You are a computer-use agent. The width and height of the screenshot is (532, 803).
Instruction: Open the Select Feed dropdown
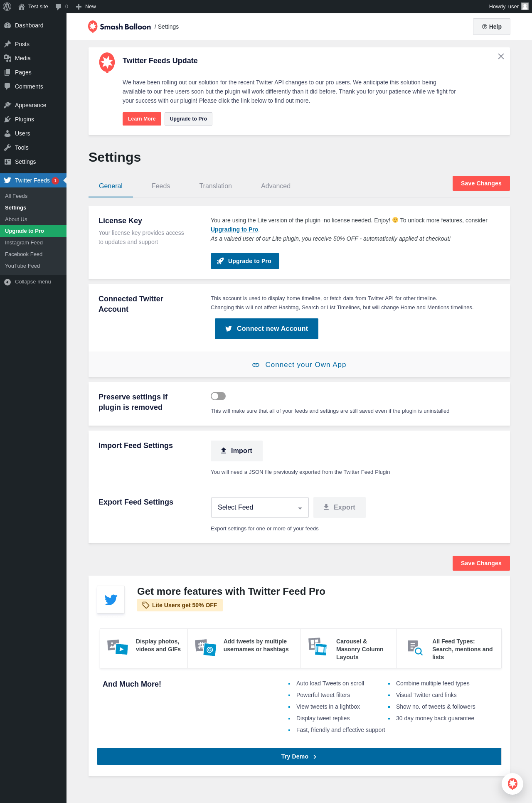[x=260, y=507]
